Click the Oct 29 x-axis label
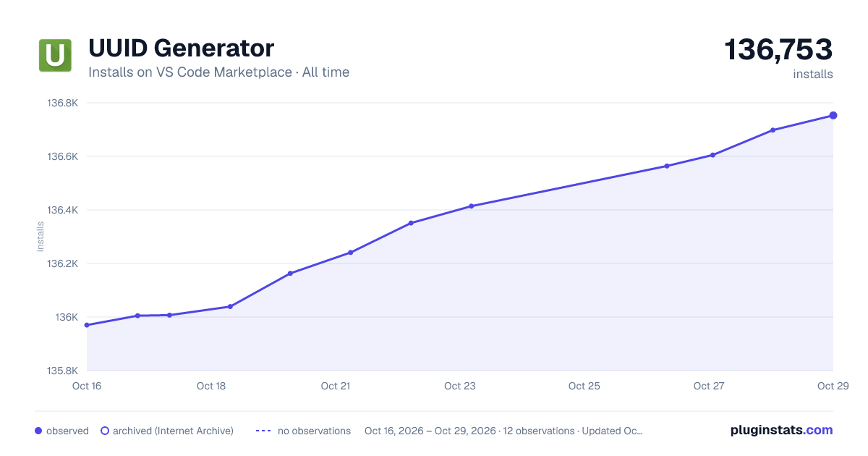 coord(832,386)
